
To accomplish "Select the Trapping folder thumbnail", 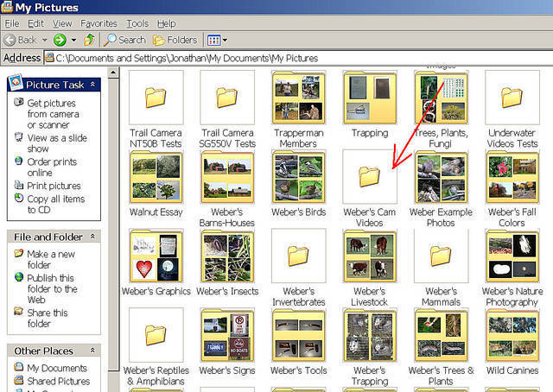I will coord(370,98).
